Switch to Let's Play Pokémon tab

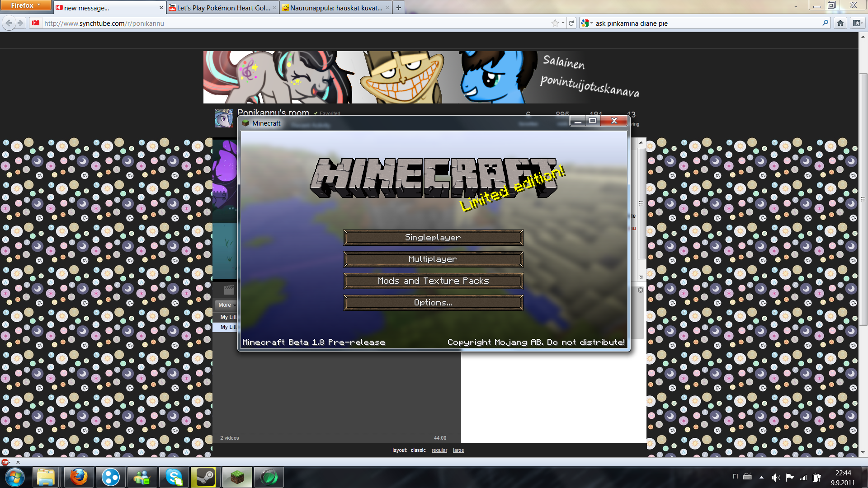pyautogui.click(x=223, y=8)
